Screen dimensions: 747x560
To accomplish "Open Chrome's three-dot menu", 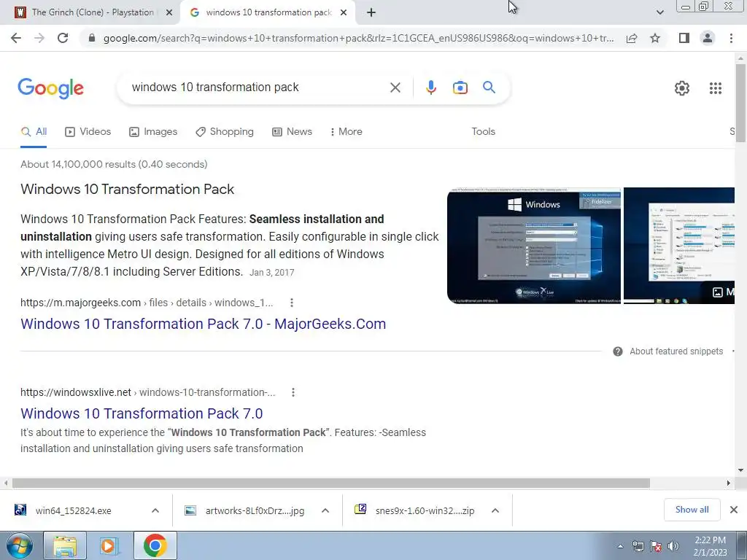I will [731, 38].
